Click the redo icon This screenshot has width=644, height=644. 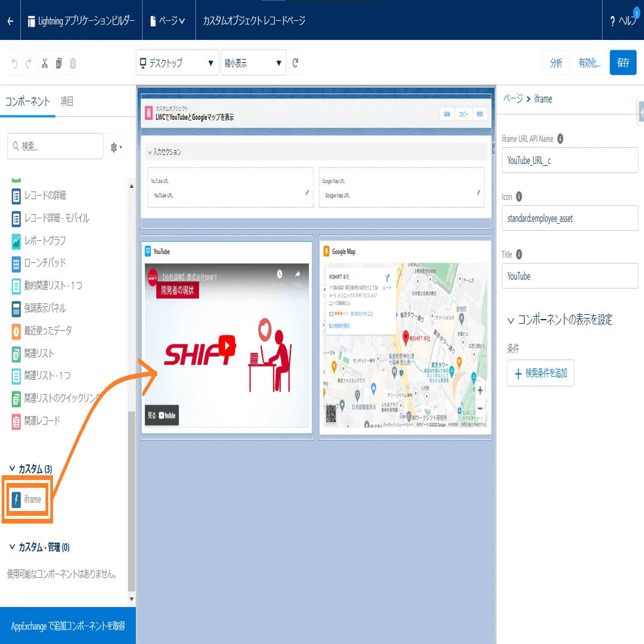coord(29,63)
